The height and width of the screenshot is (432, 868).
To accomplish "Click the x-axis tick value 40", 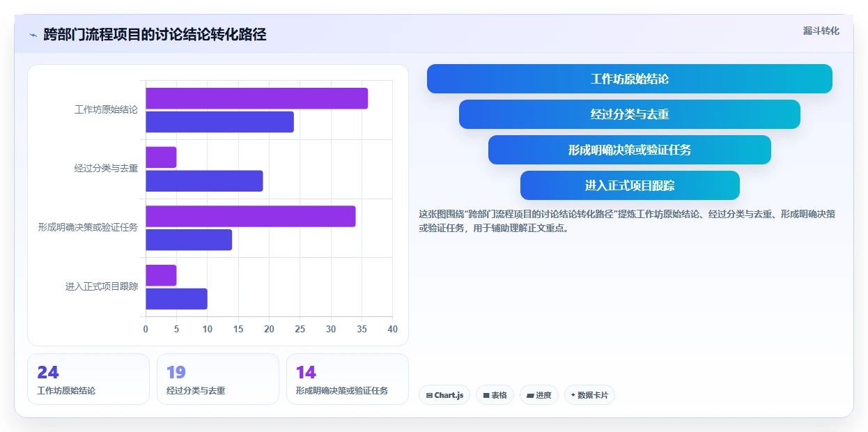I will pyautogui.click(x=393, y=329).
